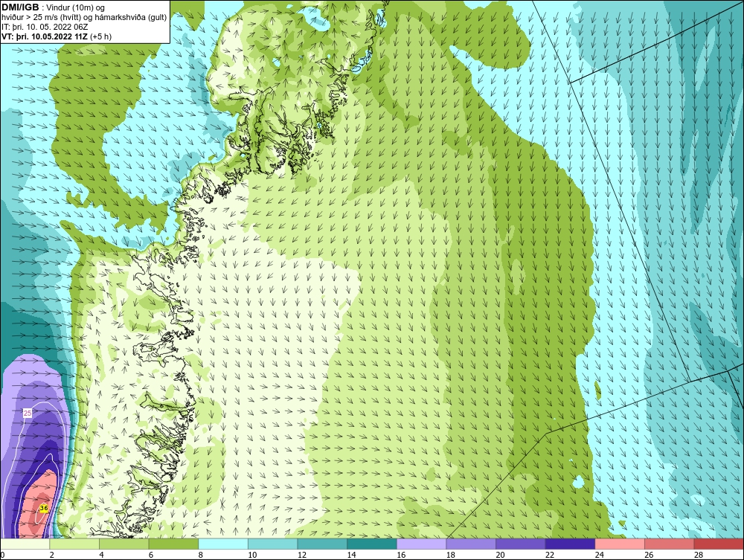Viewport: 744px width, 560px height.
Task: Click the 12–14 m/s teal legend swatch
Action: click(x=322, y=544)
